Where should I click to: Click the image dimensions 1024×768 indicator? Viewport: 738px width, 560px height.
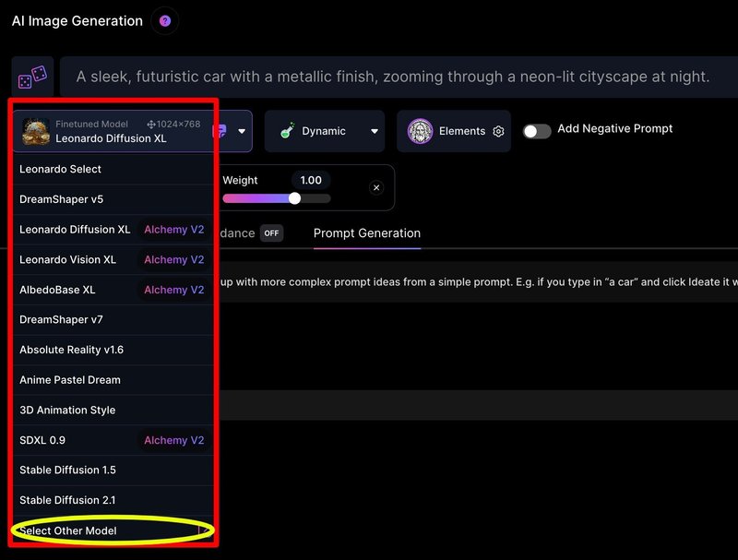[x=173, y=125]
